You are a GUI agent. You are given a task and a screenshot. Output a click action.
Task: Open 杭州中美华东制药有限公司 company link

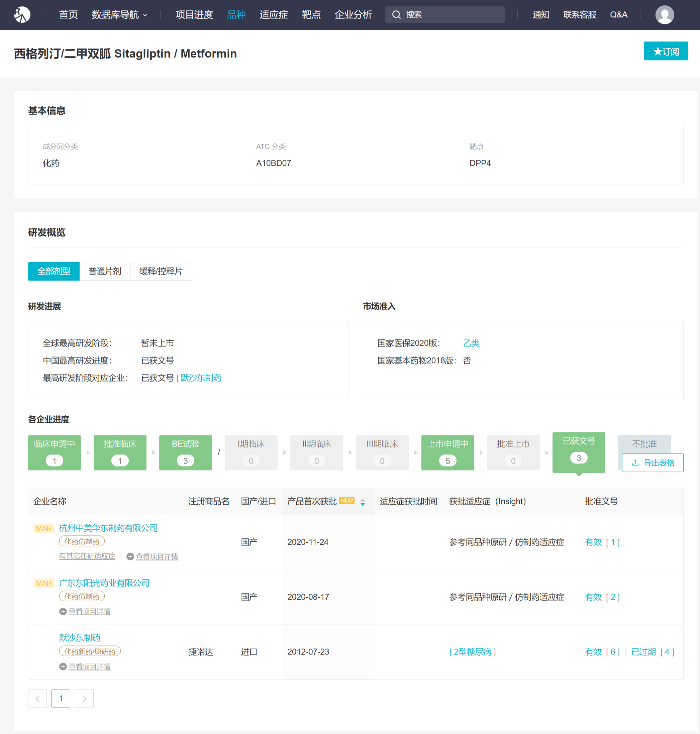108,528
